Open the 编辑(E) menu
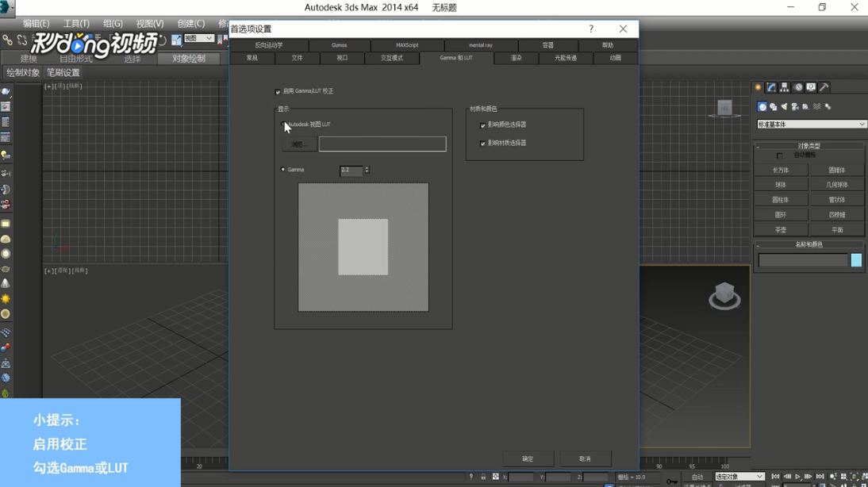868x487 pixels. point(36,23)
